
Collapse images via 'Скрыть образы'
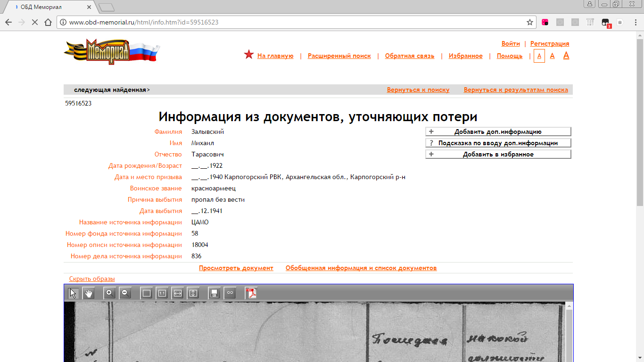click(x=92, y=279)
